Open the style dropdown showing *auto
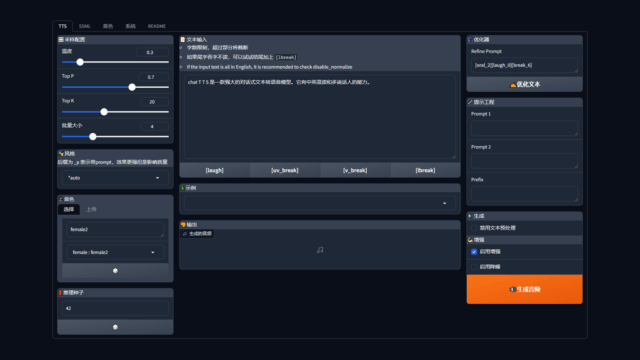The image size is (640, 360). pos(115,178)
